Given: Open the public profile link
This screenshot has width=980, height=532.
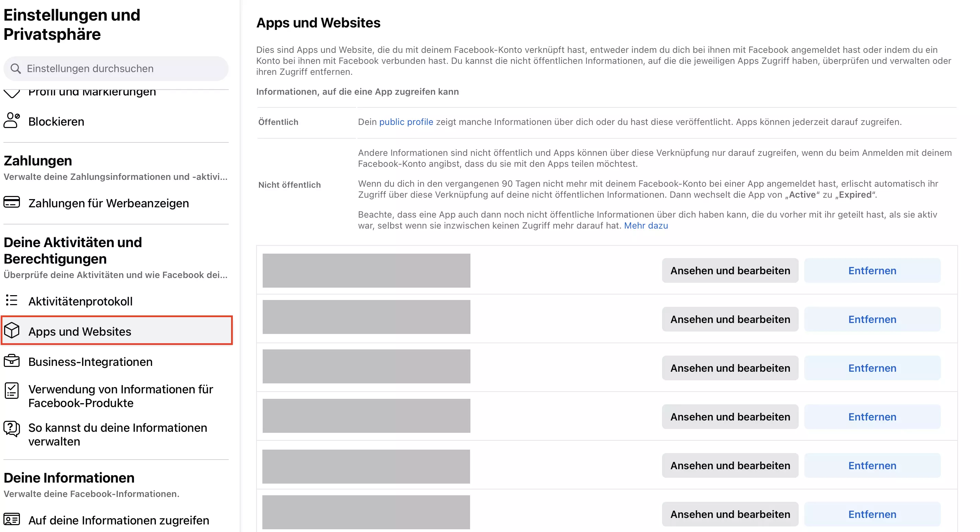Looking at the screenshot, I should tap(406, 122).
